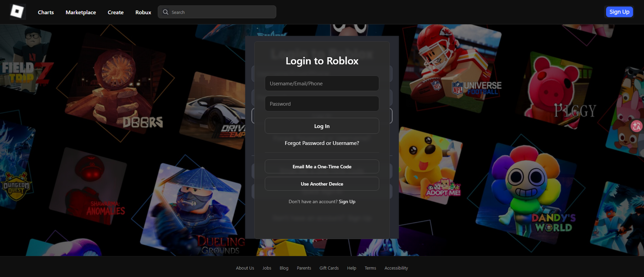This screenshot has width=644, height=277.
Task: Open Terms footer link
Action: (x=370, y=268)
